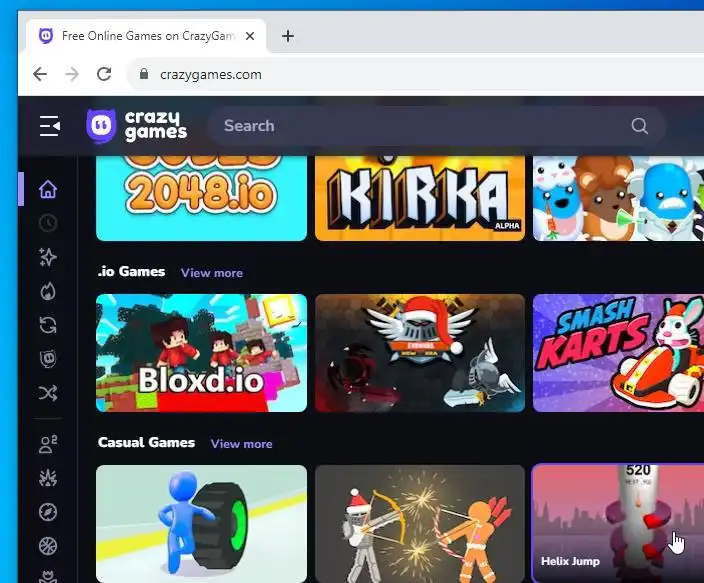Open the Smash Karts game thumbnail
704x583 pixels.
click(618, 353)
